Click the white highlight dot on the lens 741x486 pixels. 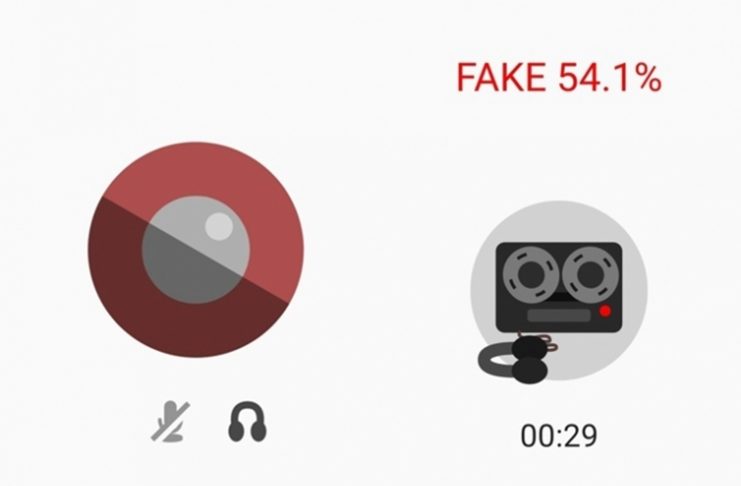point(219,226)
